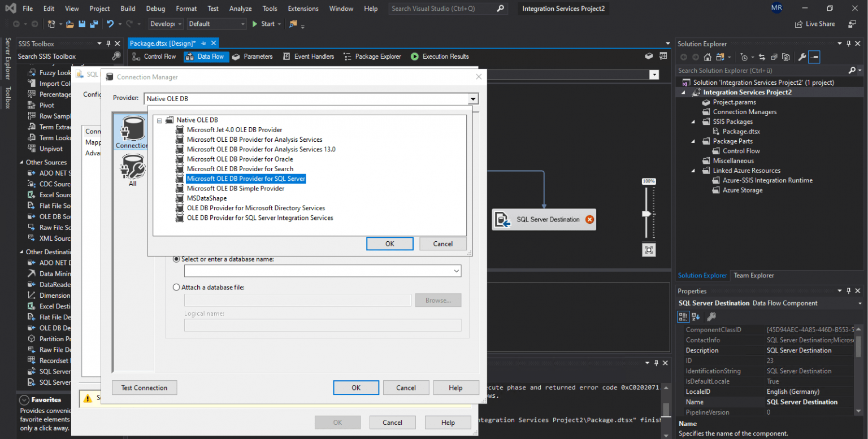Toggle the SSIS Toolbox pin
868x439 pixels.
point(108,43)
